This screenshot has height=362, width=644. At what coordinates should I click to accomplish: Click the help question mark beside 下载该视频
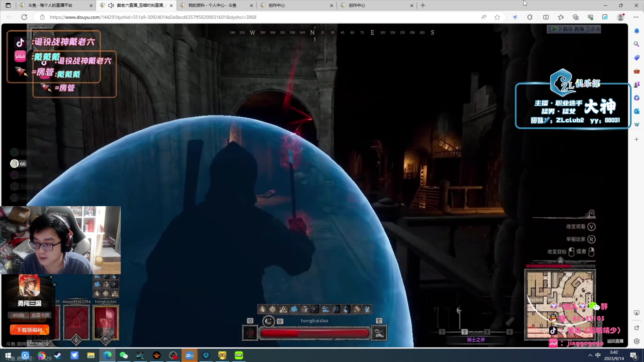click(592, 29)
